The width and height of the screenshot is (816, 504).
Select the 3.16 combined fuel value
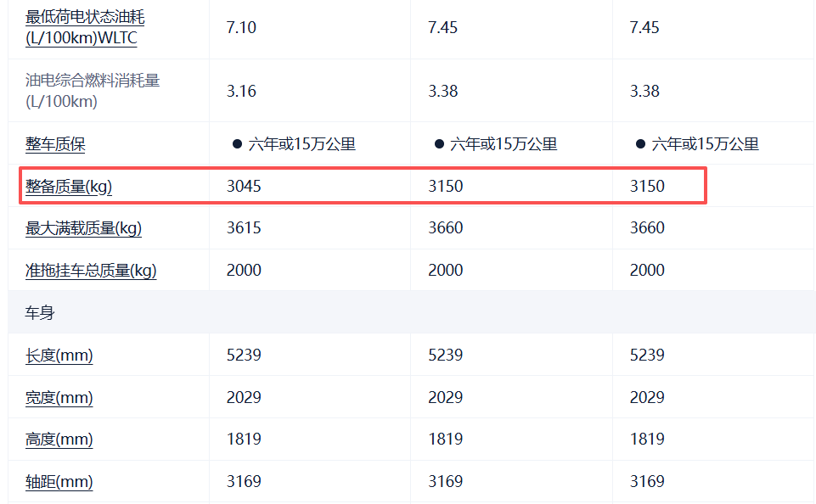pyautogui.click(x=241, y=91)
